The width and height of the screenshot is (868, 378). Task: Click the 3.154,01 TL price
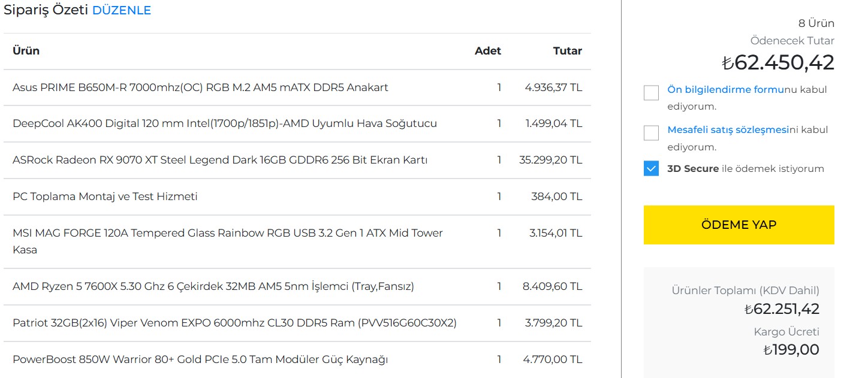pos(556,233)
